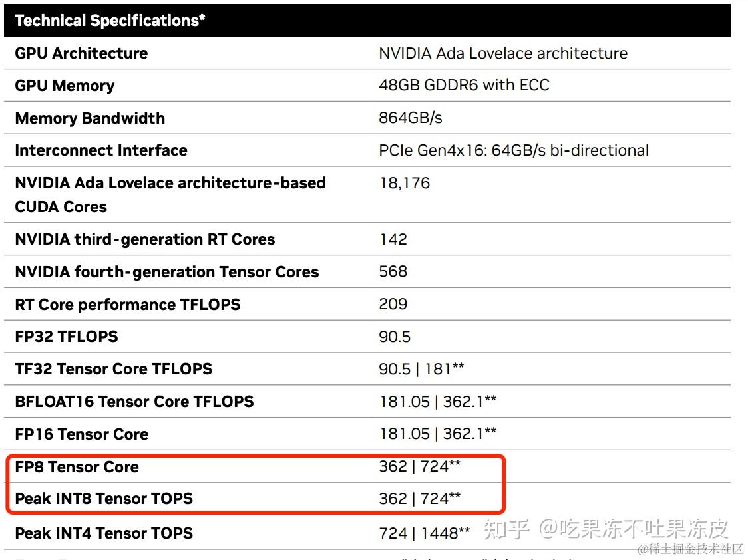The image size is (748, 560).
Task: Select the GPU Architecture row label
Action: point(81,53)
